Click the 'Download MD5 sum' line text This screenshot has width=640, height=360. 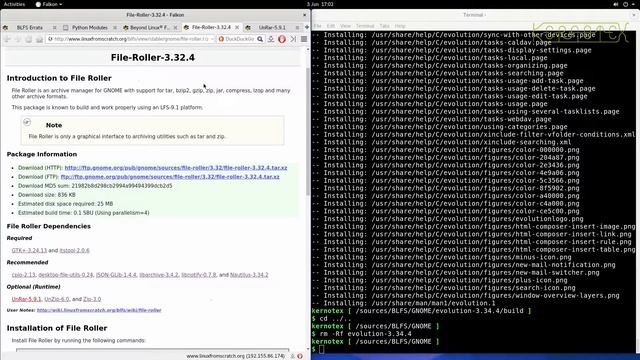(95, 186)
